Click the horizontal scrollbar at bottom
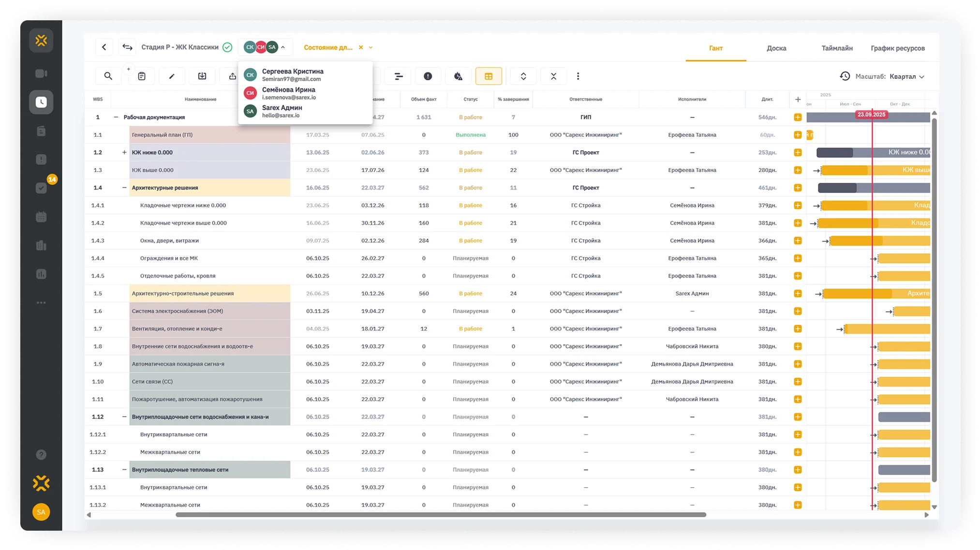This screenshot has width=980, height=550. (440, 515)
